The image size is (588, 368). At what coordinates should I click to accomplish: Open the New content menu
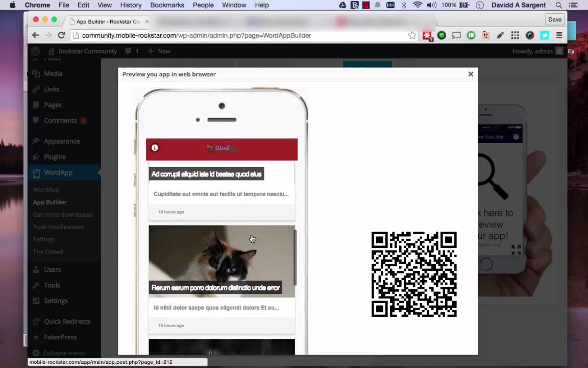tap(159, 51)
